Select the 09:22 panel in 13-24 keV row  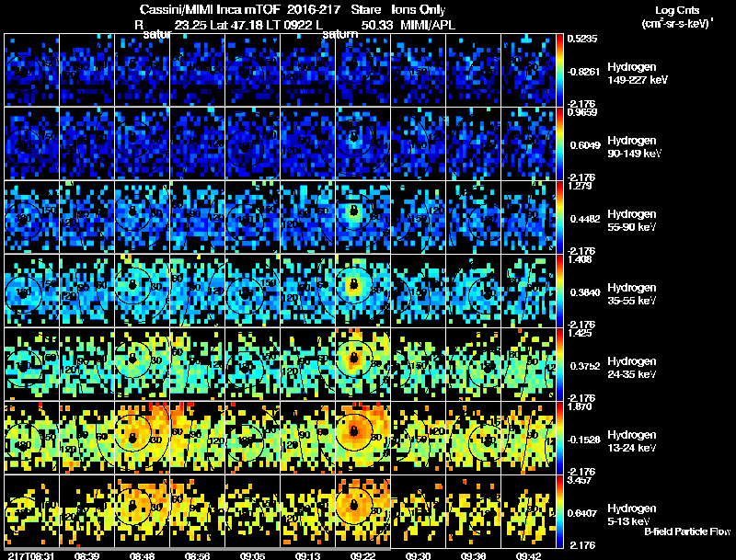click(362, 438)
